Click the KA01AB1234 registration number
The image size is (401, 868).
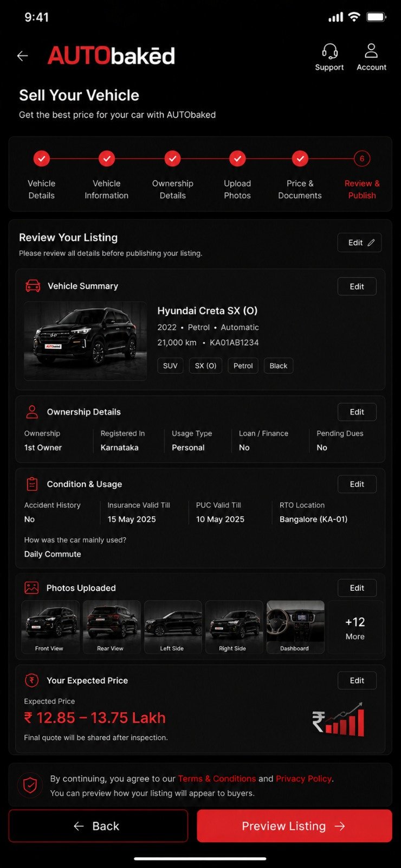coord(234,342)
